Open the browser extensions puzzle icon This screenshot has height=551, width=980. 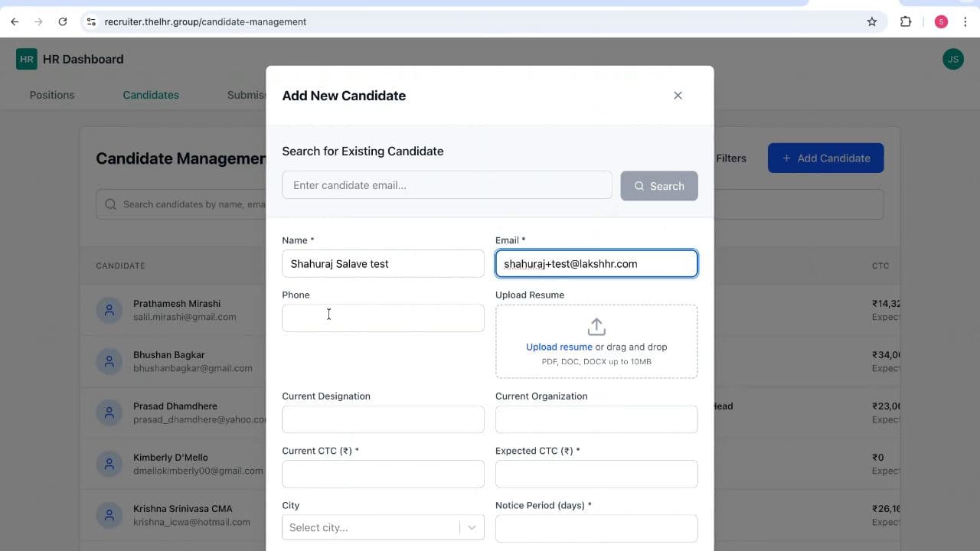pos(906,21)
